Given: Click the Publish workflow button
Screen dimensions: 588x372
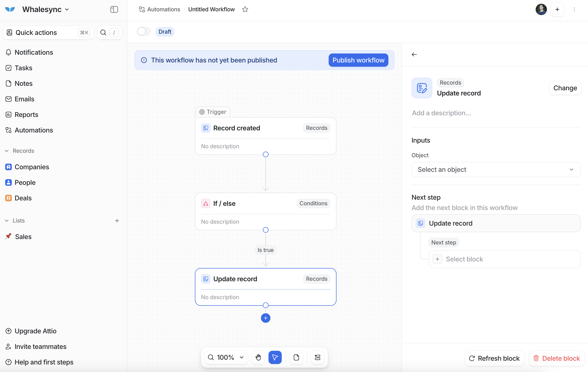Looking at the screenshot, I should [358, 60].
